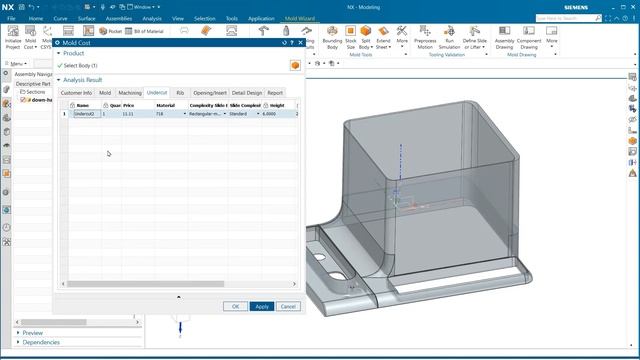
Task: Click Preprocess Motion icon
Action: pos(425,31)
